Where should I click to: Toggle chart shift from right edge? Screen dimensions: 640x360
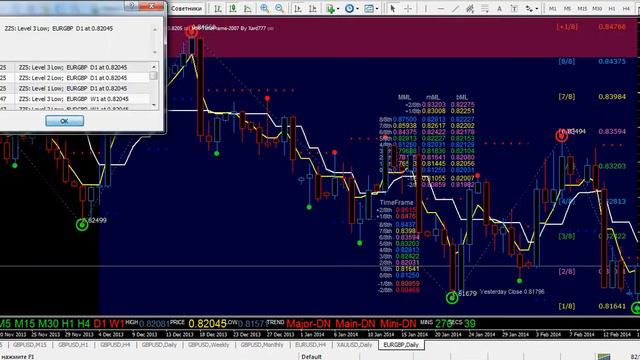313,9
